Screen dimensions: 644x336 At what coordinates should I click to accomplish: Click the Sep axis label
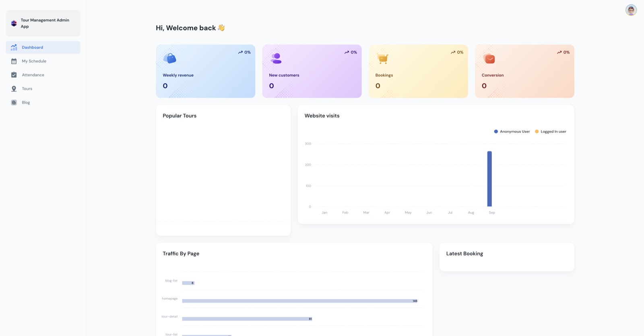(x=492, y=213)
